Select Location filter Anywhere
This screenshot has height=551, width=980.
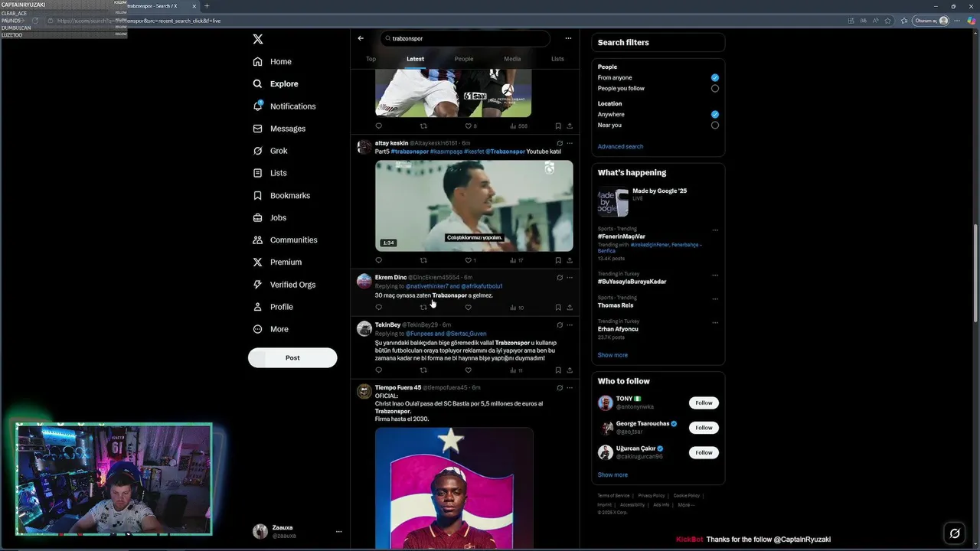click(x=714, y=114)
